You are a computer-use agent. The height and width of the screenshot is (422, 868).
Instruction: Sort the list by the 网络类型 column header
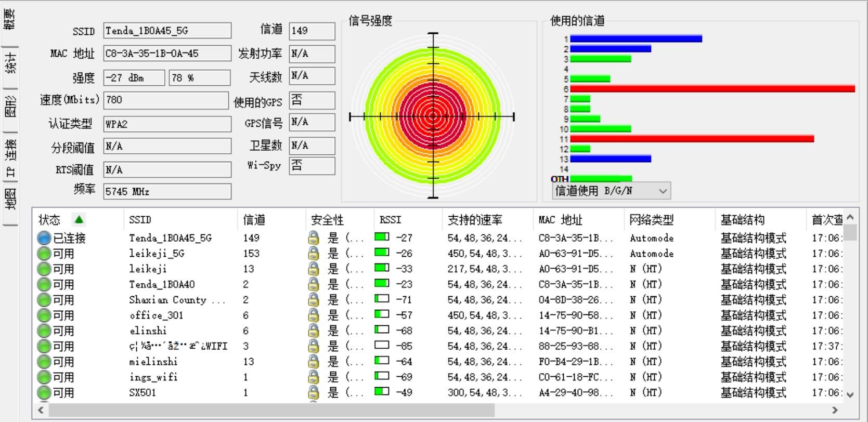(669, 220)
